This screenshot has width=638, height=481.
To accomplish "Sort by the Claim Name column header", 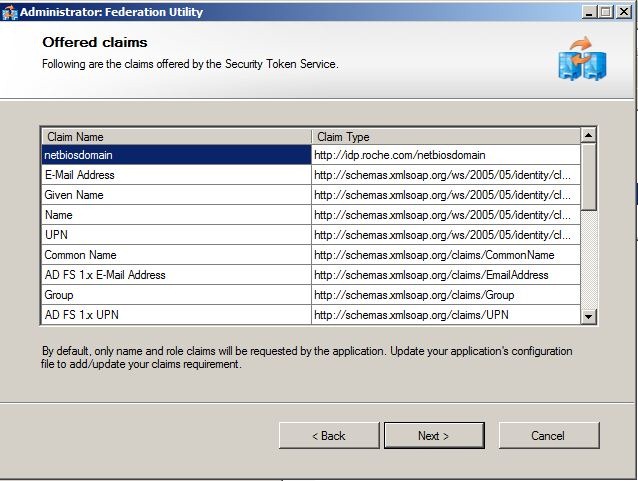I will click(175, 136).
